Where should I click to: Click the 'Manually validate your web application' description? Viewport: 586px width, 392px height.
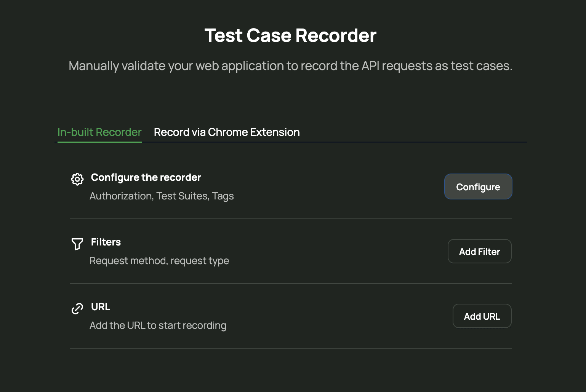tap(290, 66)
